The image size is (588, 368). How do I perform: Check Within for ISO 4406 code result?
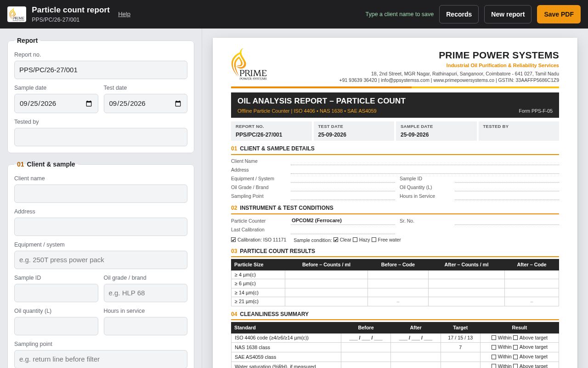pyautogui.click(x=494, y=338)
